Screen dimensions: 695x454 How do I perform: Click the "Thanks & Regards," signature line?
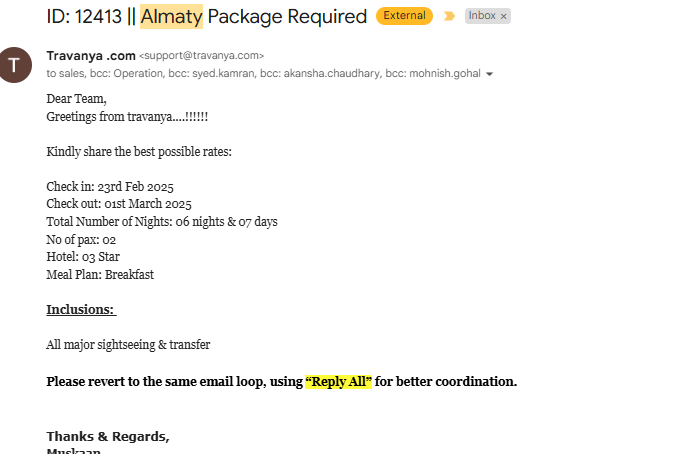[108, 436]
